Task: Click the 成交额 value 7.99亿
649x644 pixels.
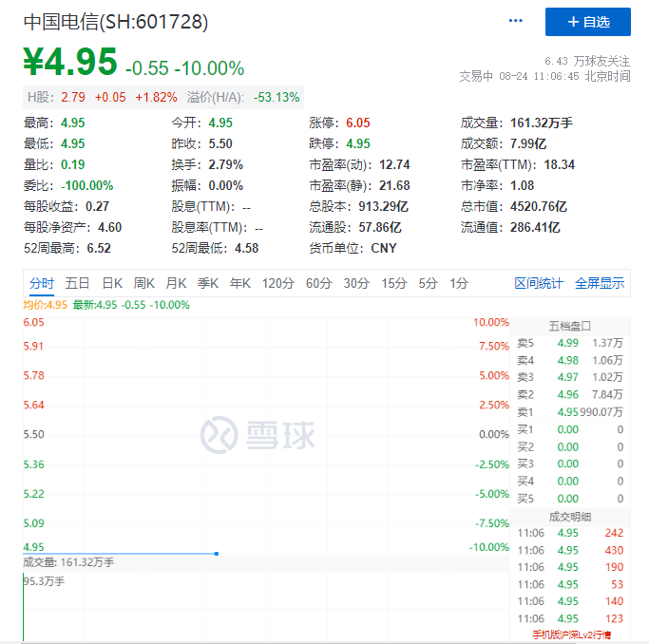Action: tap(528, 144)
